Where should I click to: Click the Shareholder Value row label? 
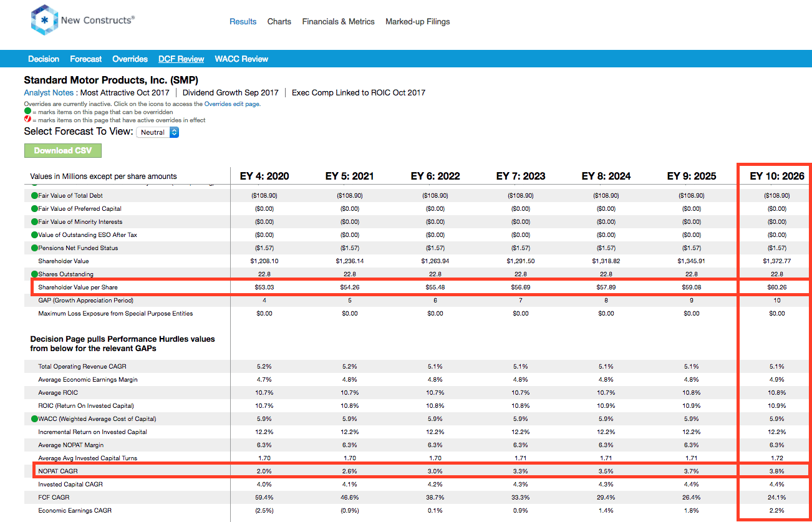click(64, 261)
